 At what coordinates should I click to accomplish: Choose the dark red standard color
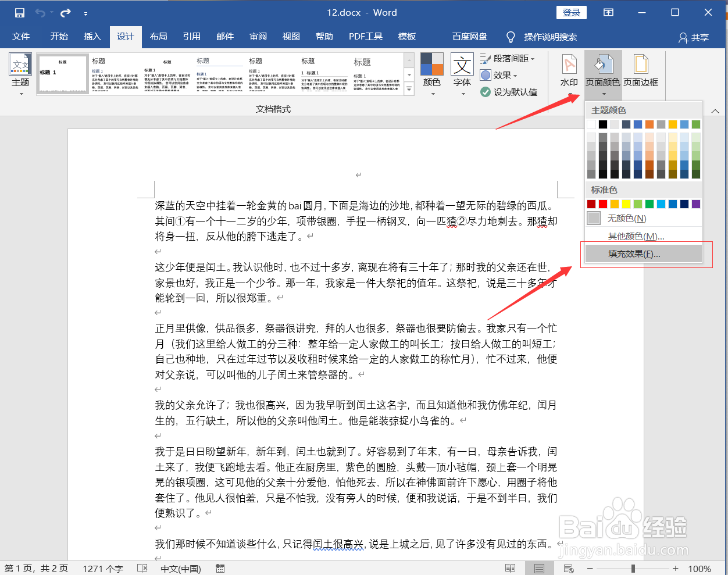click(591, 204)
